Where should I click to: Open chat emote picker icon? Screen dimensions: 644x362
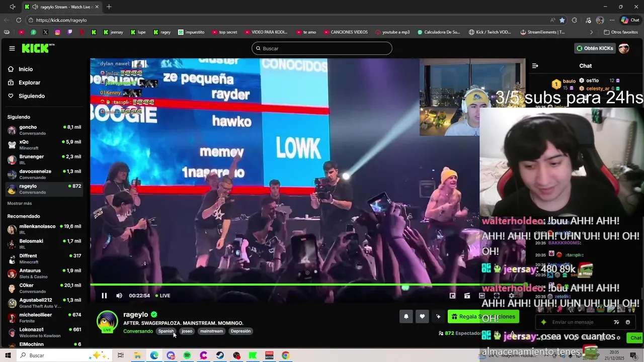click(x=627, y=322)
